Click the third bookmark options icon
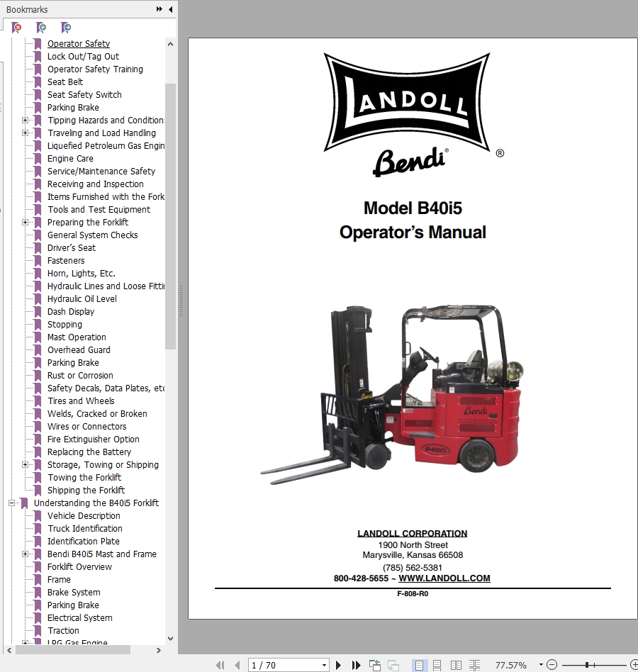This screenshot has width=638, height=672. click(x=66, y=28)
